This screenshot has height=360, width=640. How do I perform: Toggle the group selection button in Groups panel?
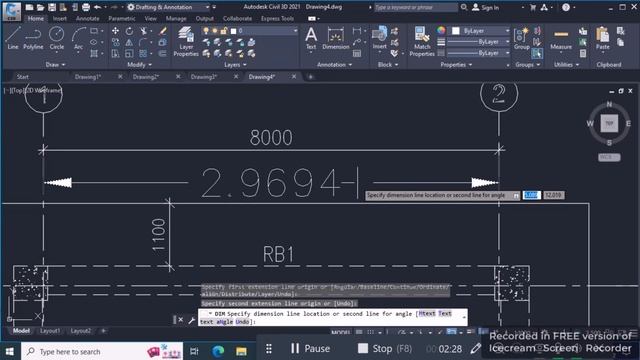pos(537,53)
